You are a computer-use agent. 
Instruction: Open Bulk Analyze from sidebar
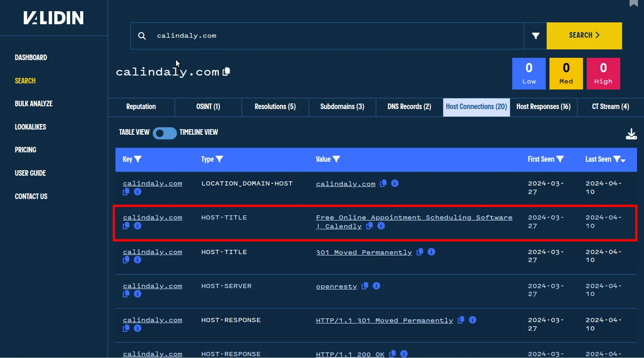pos(34,103)
